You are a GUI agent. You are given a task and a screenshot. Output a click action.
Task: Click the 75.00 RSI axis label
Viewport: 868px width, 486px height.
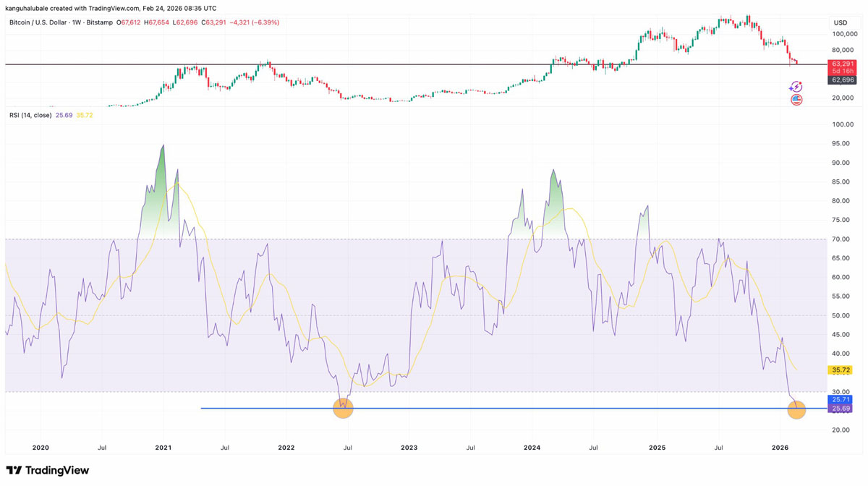[841, 220]
